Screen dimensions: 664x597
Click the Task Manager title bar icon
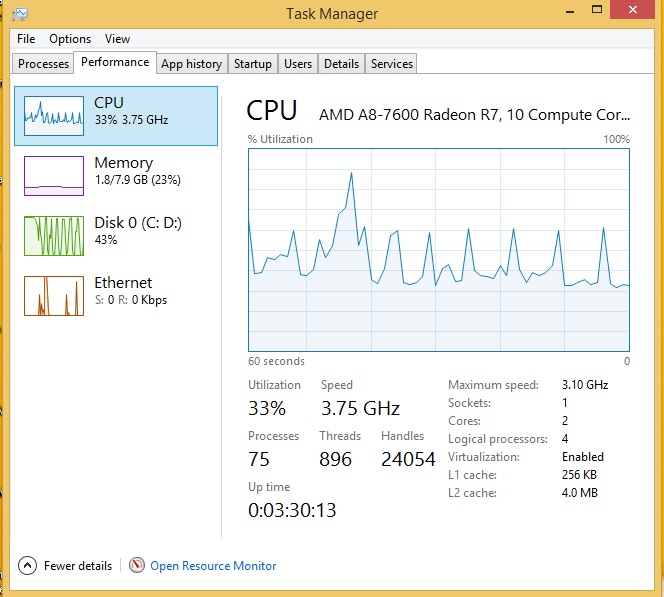pos(19,14)
